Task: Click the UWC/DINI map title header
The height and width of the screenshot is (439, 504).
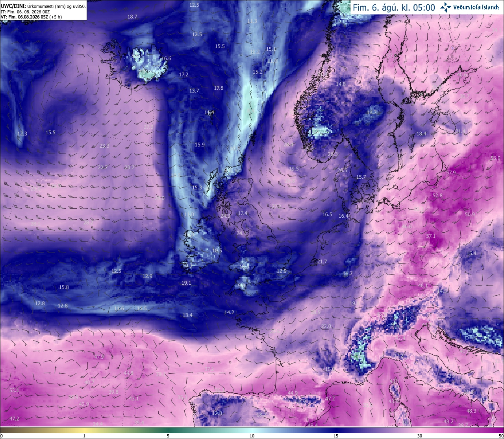Action: pyautogui.click(x=43, y=6)
